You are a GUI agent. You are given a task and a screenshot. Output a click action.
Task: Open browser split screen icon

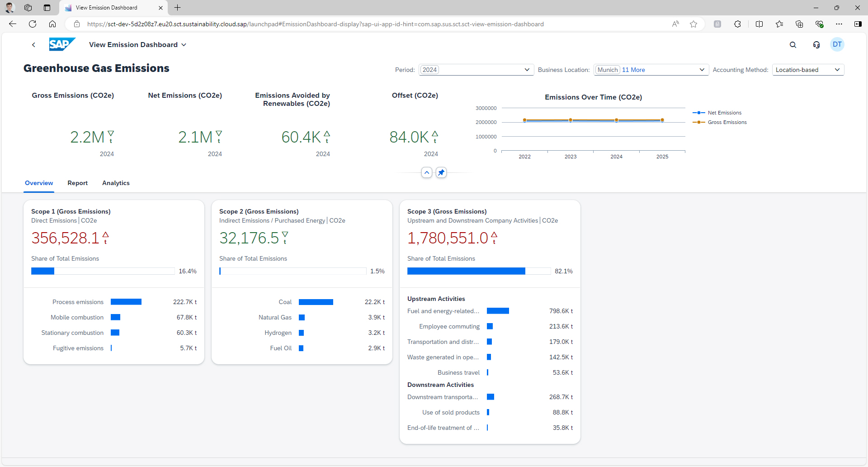[x=759, y=24]
